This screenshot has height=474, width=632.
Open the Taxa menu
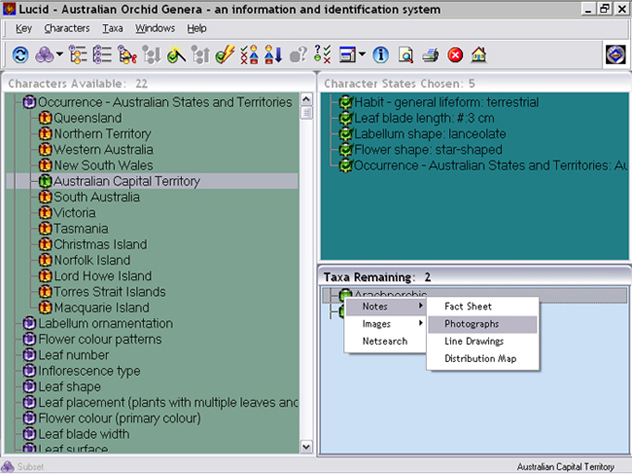click(x=112, y=28)
